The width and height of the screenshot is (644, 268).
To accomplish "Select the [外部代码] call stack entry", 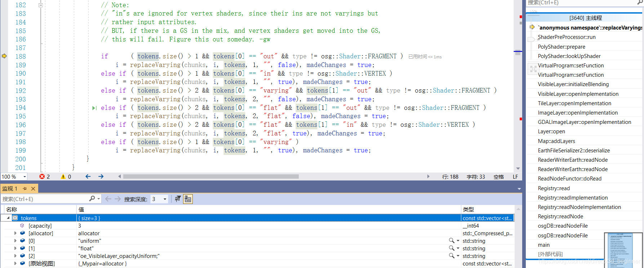I will tap(550, 254).
